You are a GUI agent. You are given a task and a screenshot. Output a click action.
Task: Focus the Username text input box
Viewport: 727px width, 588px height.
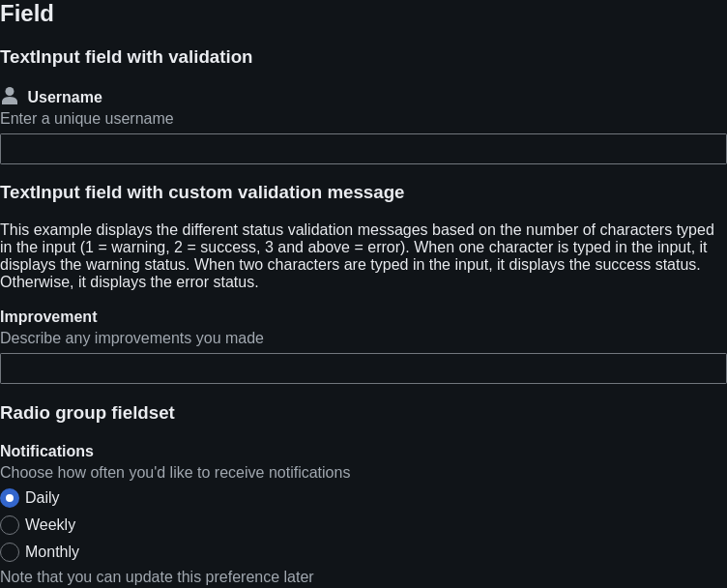pyautogui.click(x=363, y=149)
